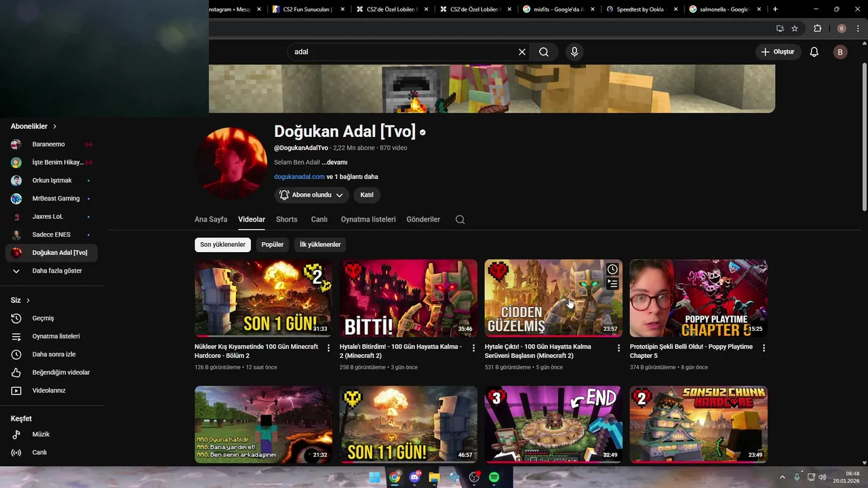Image resolution: width=868 pixels, height=488 pixels.
Task: Switch to the Videolar tab
Action: 252,220
